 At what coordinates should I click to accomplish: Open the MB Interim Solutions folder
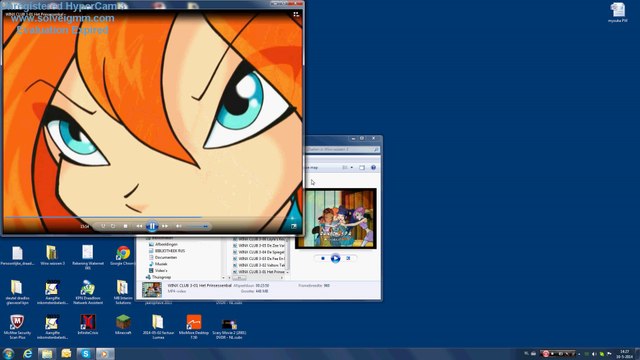point(122,292)
